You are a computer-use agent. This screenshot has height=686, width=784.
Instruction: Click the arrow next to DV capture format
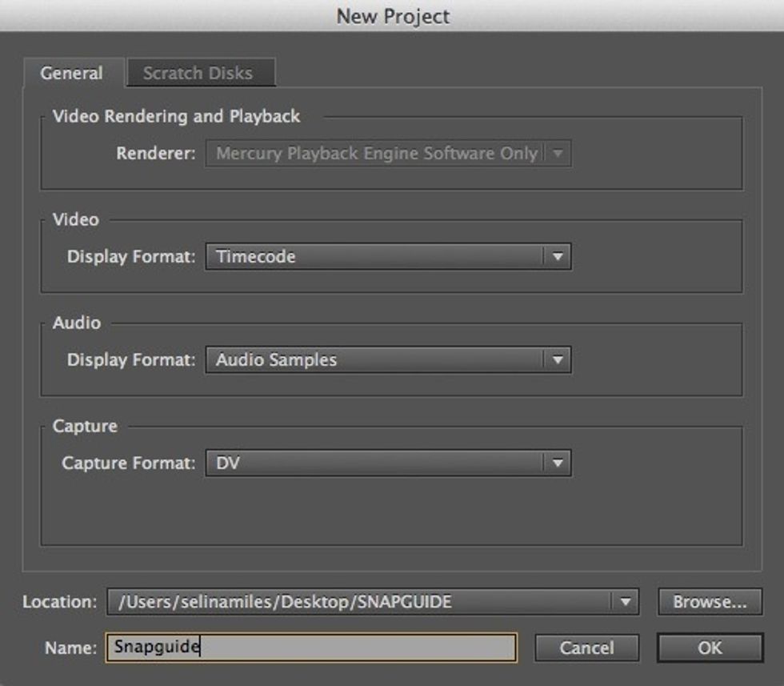(x=558, y=463)
